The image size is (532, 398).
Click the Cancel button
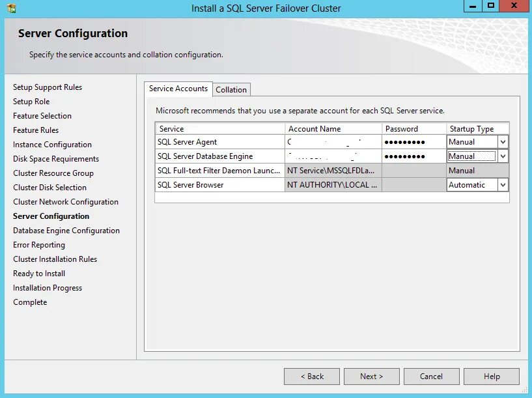(431, 376)
